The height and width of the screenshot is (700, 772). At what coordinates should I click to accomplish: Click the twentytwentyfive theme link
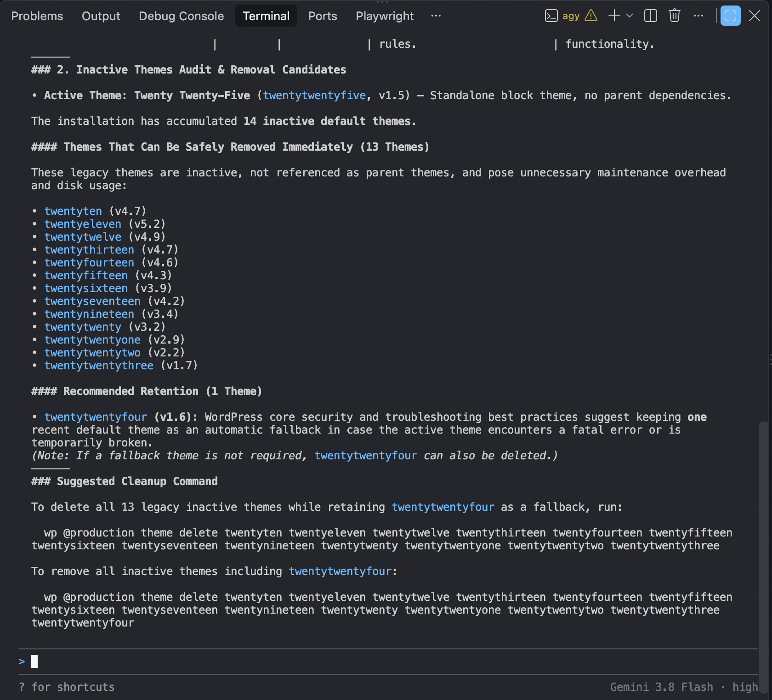click(314, 96)
